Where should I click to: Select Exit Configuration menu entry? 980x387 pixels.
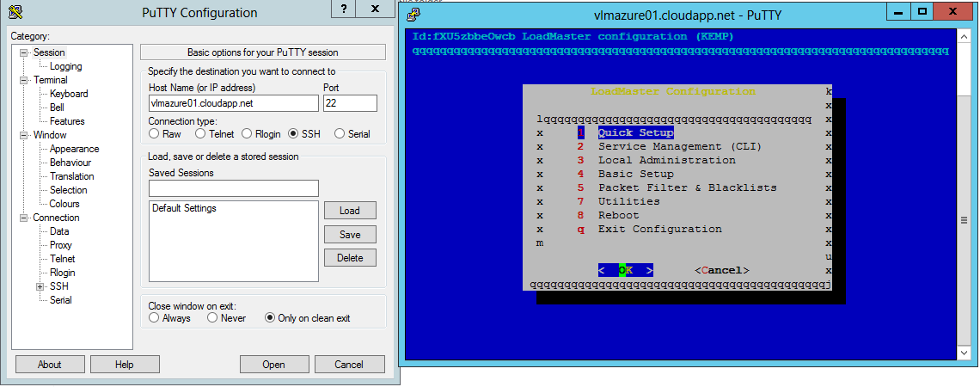coord(660,229)
